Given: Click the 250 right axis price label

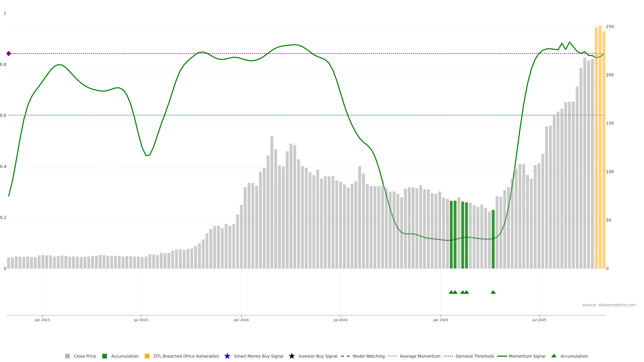Looking at the screenshot, I should coord(610,26).
